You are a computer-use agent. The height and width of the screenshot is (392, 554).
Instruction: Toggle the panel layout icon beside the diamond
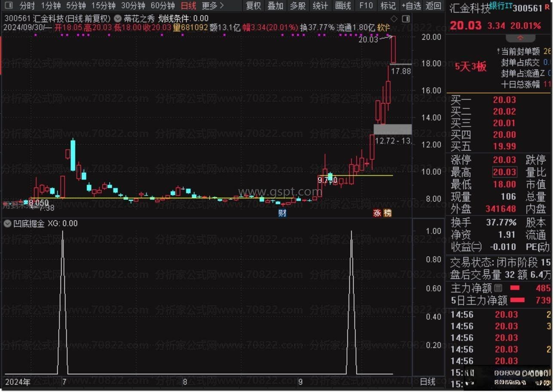click(x=406, y=18)
